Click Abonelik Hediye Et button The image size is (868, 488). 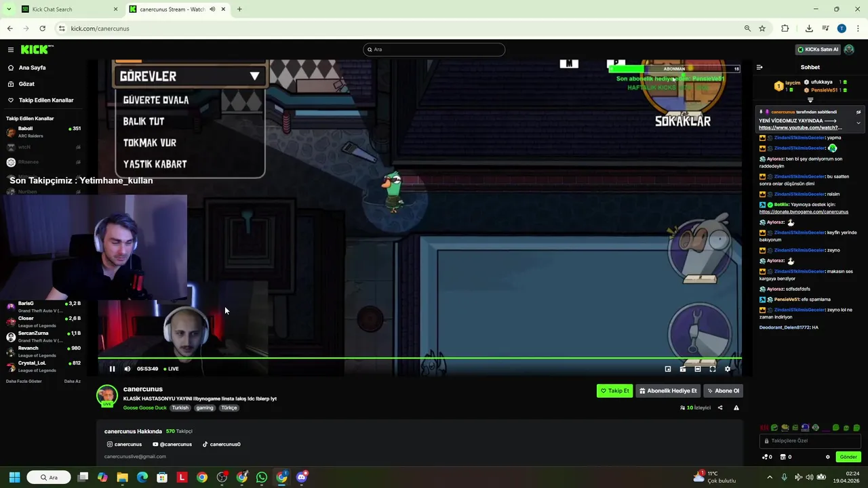tap(668, 390)
